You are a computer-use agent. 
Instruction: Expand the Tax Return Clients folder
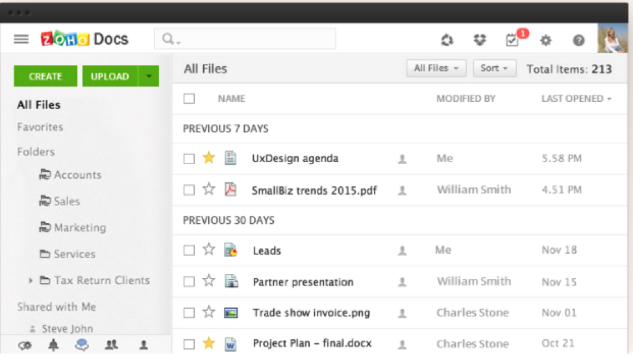click(x=31, y=280)
